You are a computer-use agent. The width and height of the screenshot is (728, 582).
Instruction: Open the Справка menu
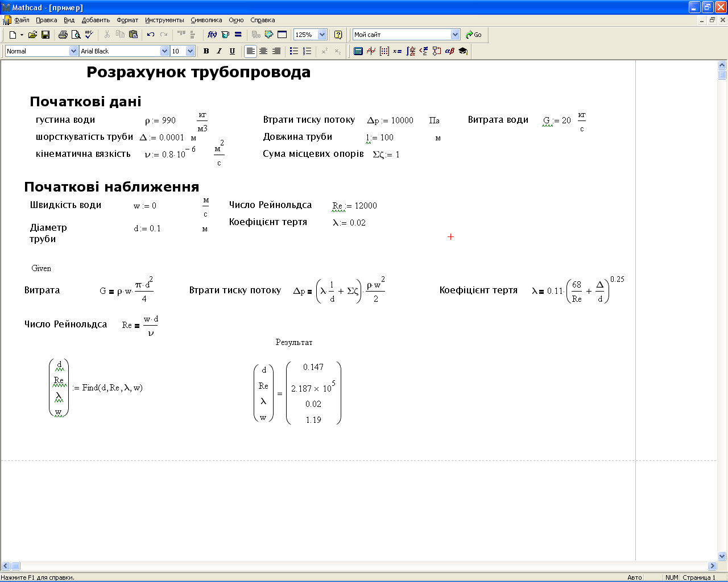(263, 20)
